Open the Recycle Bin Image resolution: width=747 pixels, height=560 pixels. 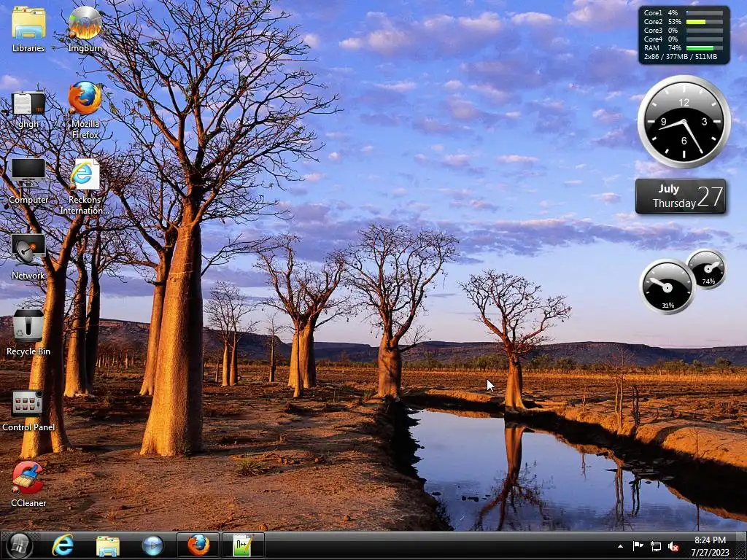point(28,332)
